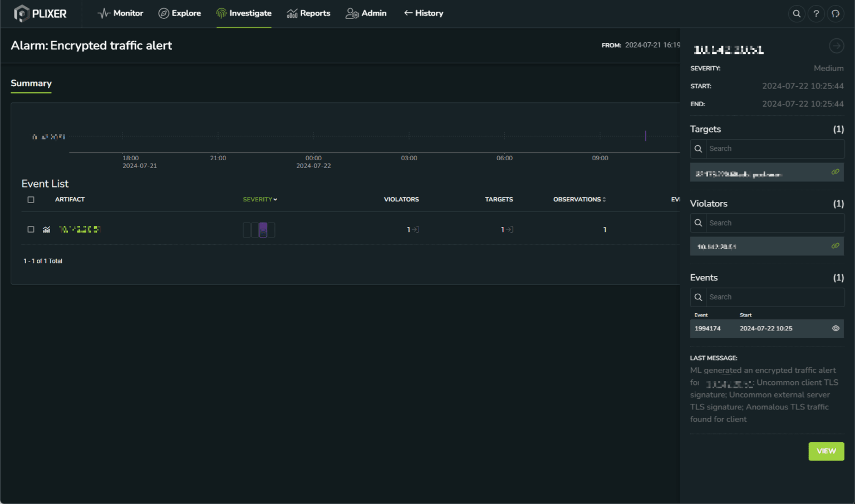Click the Targets search input field
Image resolution: width=855 pixels, height=504 pixels.
click(774, 149)
